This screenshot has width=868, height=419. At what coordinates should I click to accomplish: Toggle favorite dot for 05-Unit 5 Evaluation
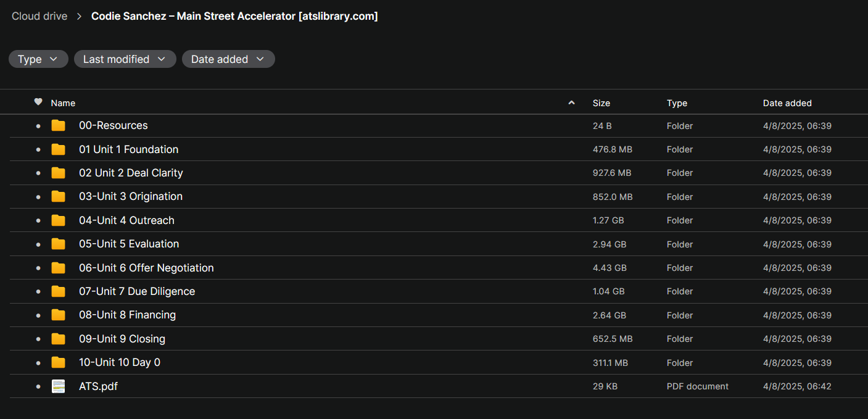click(38, 244)
